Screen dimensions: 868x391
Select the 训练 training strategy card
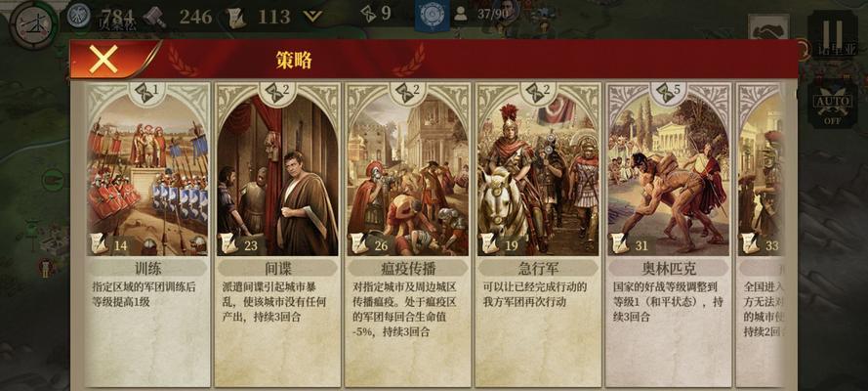[x=147, y=235]
